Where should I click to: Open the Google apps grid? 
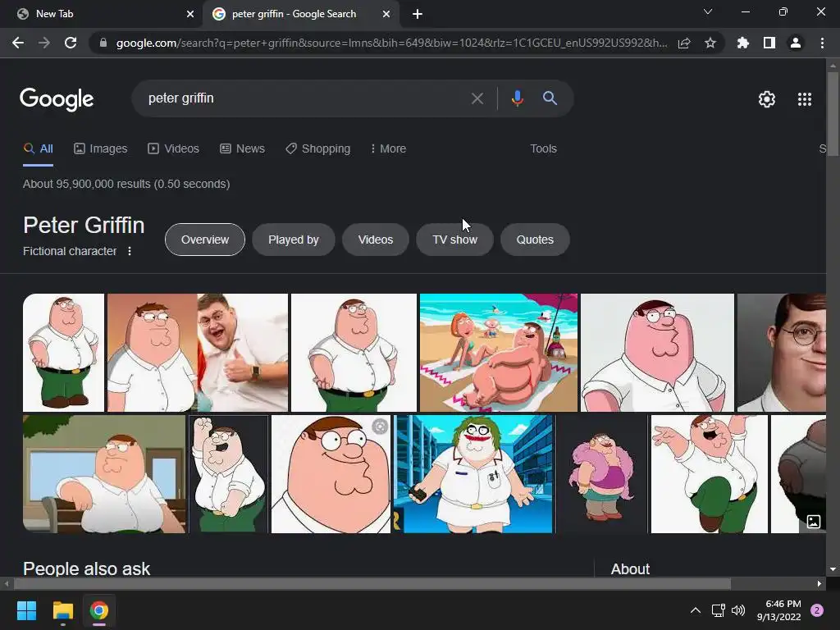pos(805,99)
